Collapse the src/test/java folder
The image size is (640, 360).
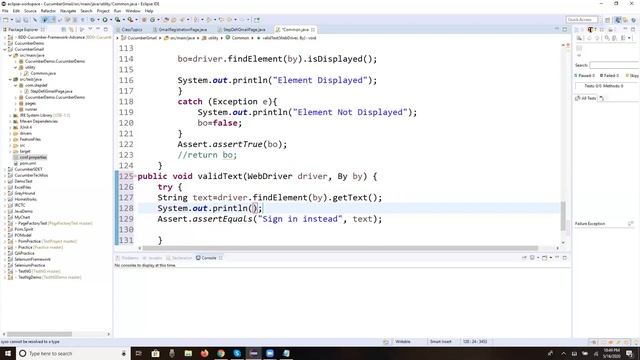[x=10, y=80]
